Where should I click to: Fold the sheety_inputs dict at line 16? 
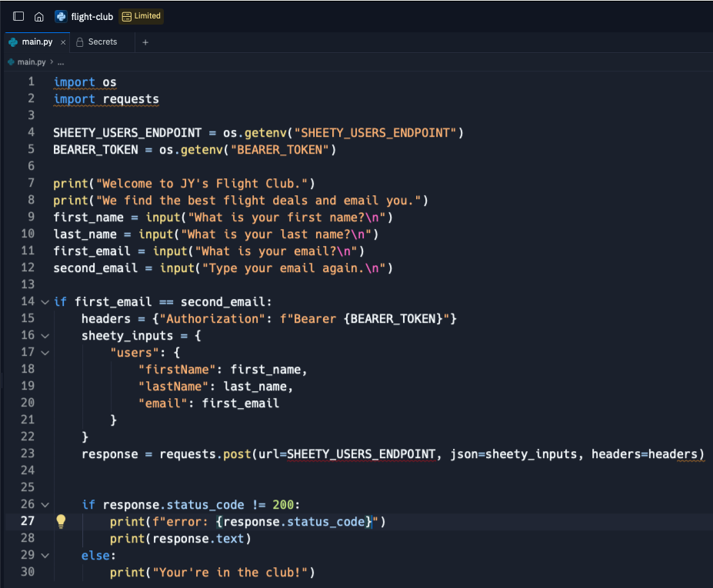(45, 336)
